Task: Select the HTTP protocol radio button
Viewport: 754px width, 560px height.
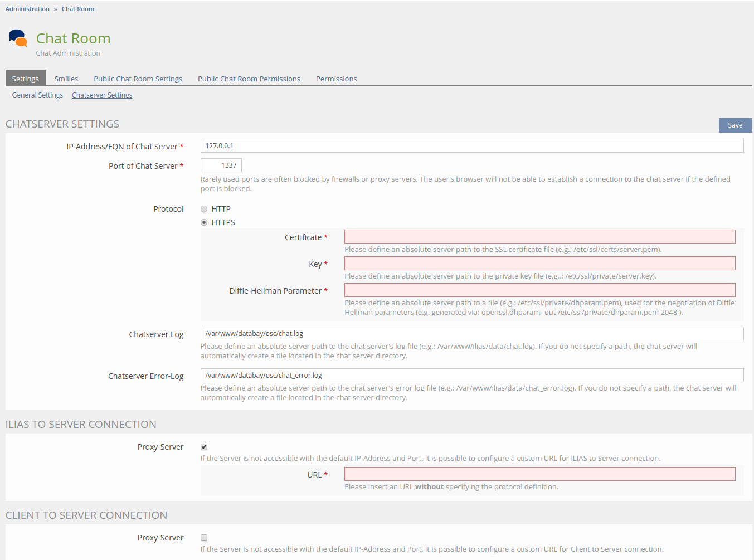Action: tap(204, 209)
